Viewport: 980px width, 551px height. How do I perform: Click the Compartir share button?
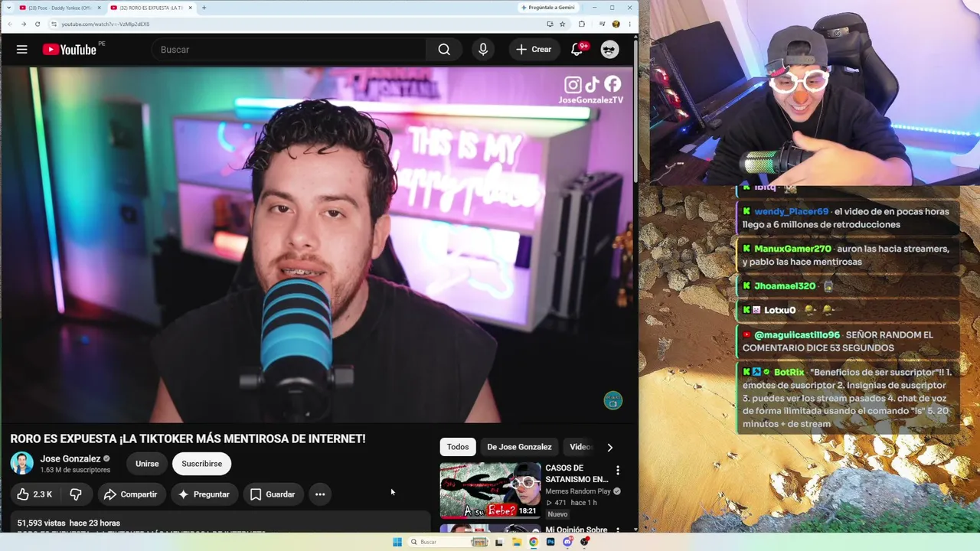[x=130, y=494]
